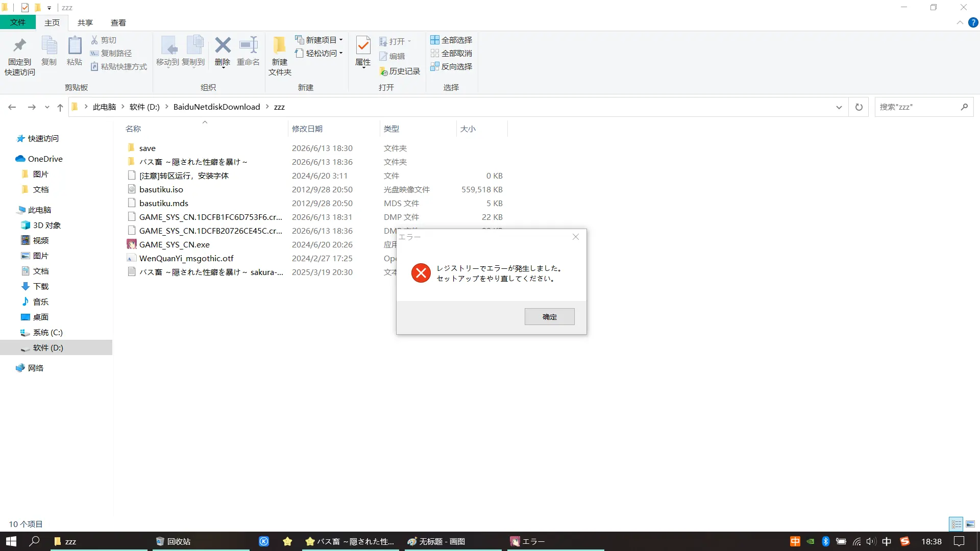
Task: Collapse the ribbon using the chevron
Action: 960,22
